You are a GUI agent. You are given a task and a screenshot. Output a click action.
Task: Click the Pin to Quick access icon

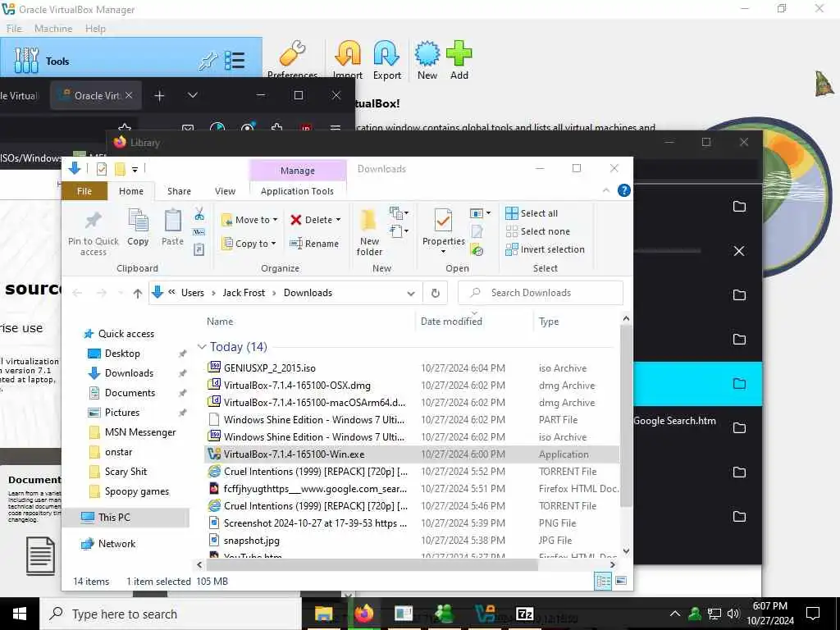(x=94, y=220)
